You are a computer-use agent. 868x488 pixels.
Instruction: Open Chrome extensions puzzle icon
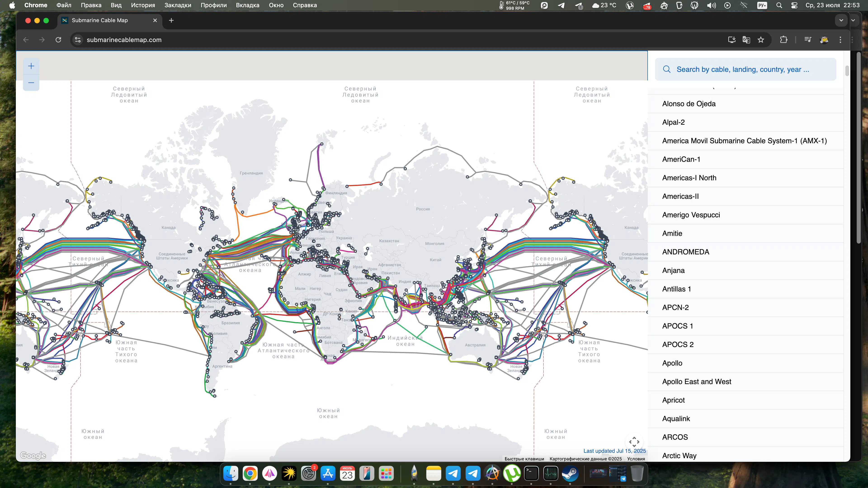tap(783, 40)
